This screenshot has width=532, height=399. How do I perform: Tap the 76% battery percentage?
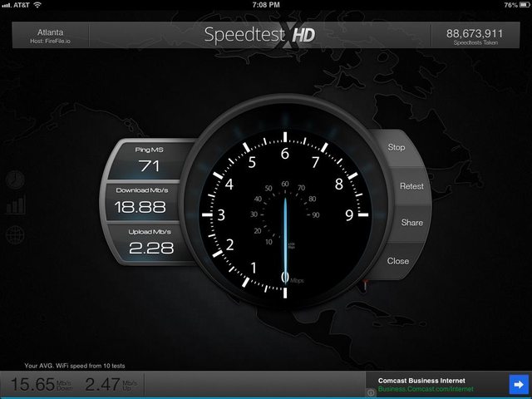pyautogui.click(x=510, y=5)
